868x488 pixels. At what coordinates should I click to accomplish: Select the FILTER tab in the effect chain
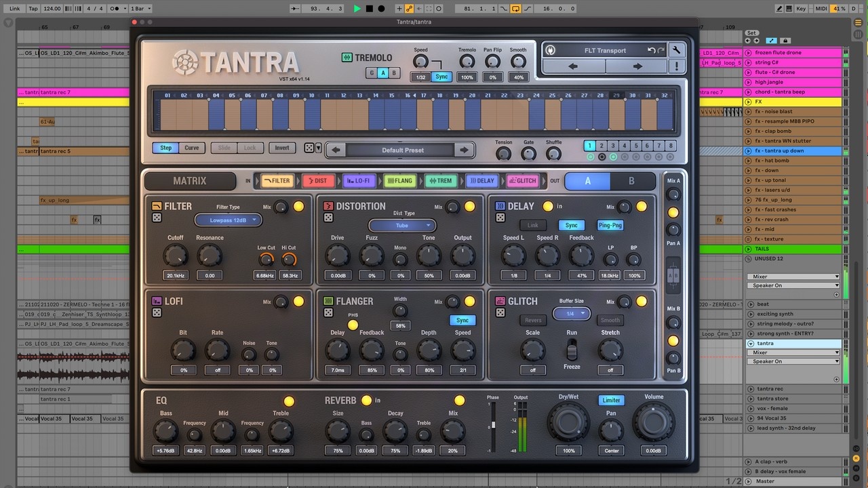[x=277, y=181]
